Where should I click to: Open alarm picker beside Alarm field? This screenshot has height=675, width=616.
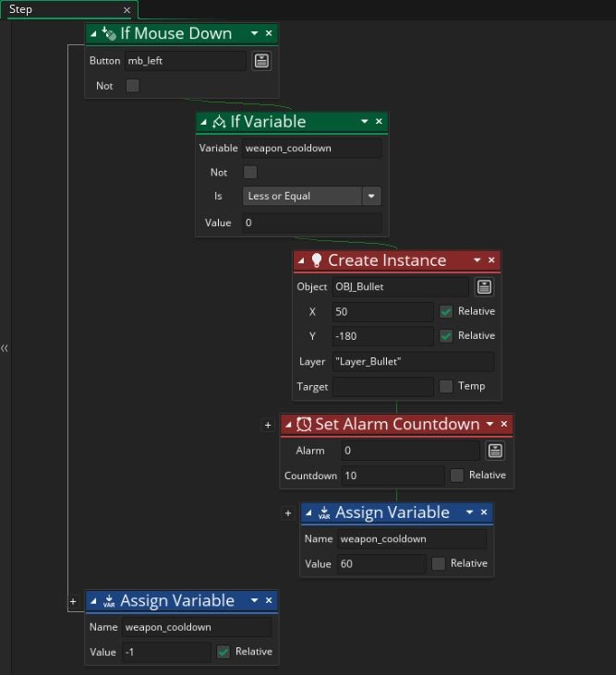click(495, 451)
